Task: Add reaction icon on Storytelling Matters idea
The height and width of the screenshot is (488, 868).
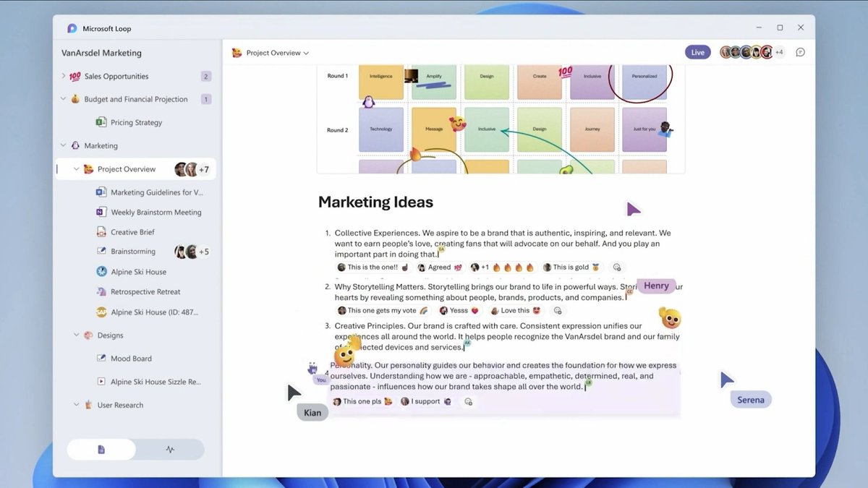Action: point(558,311)
